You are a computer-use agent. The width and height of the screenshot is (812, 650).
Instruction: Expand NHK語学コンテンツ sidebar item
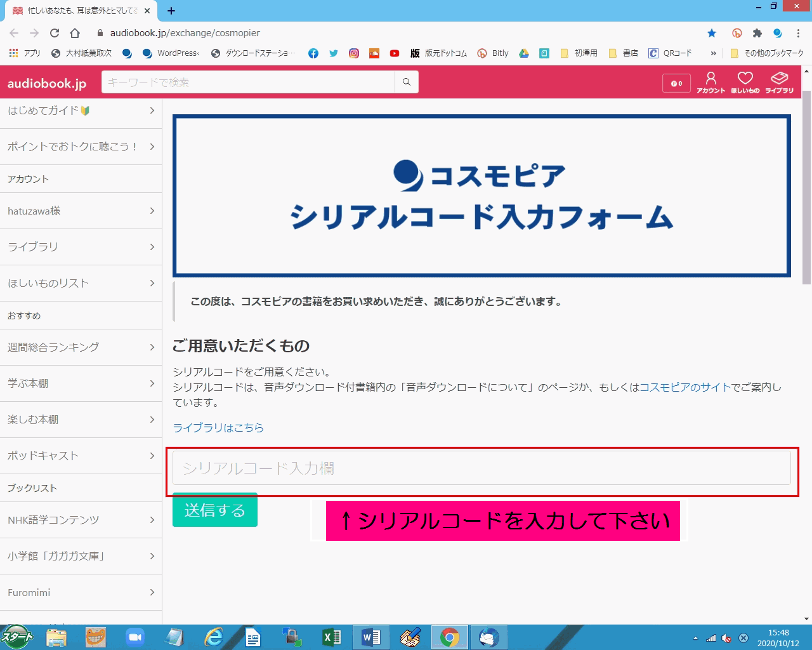tap(81, 520)
